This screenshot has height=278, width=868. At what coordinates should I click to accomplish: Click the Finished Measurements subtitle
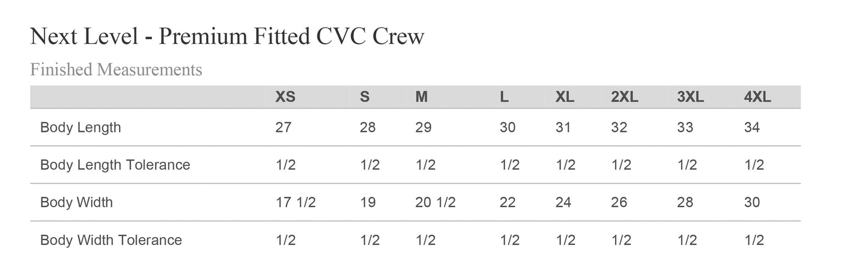(116, 70)
